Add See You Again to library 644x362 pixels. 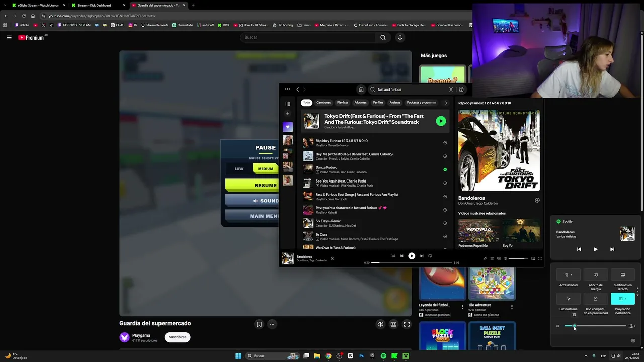point(445,183)
